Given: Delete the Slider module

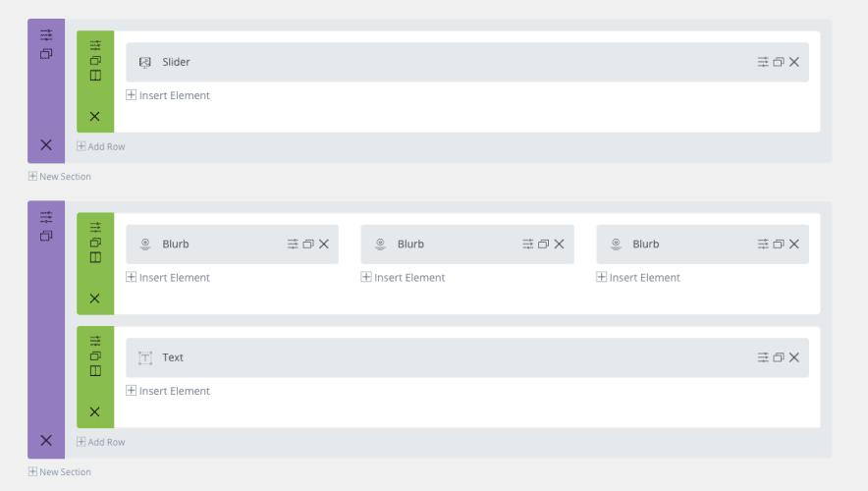Looking at the screenshot, I should [794, 62].
